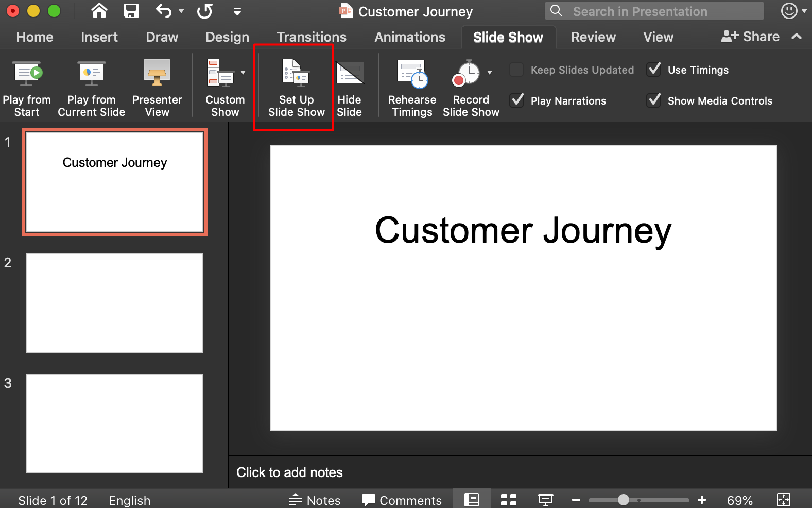
Task: Expand Record Slide Show dropdown arrow
Action: click(490, 73)
